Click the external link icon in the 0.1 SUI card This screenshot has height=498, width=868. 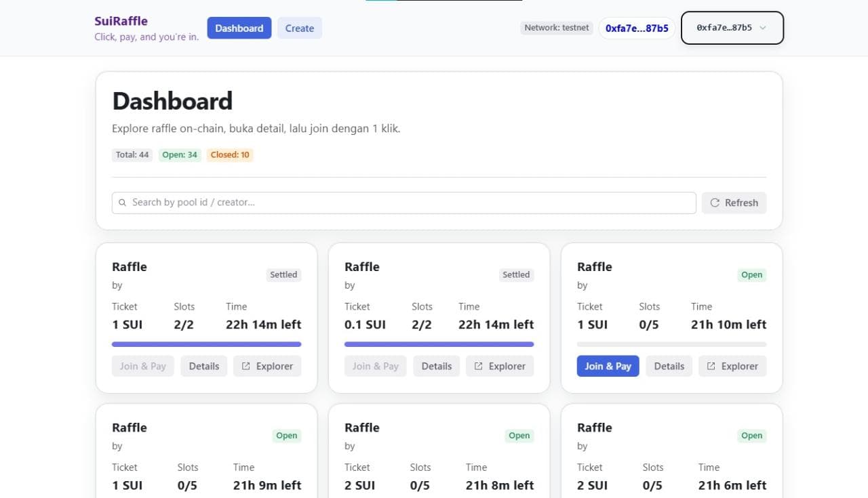pyautogui.click(x=478, y=366)
